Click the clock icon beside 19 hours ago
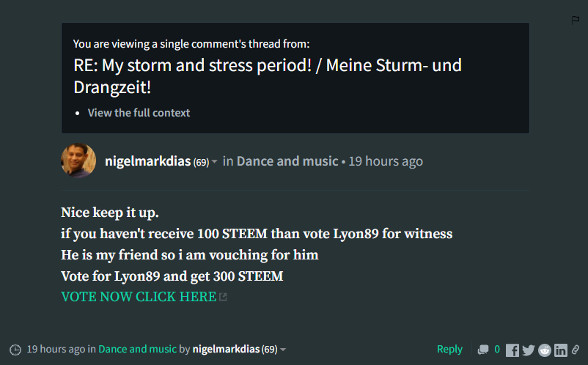Image resolution: width=588 pixels, height=365 pixels. (x=15, y=350)
